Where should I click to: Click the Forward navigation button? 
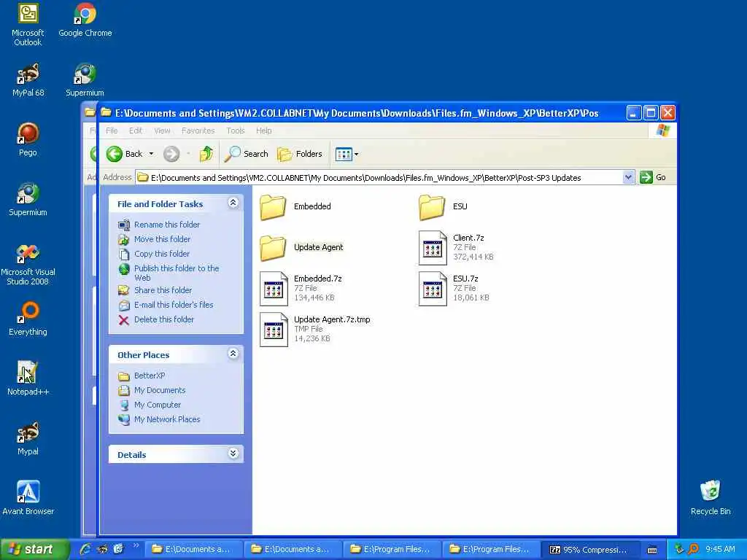click(171, 154)
